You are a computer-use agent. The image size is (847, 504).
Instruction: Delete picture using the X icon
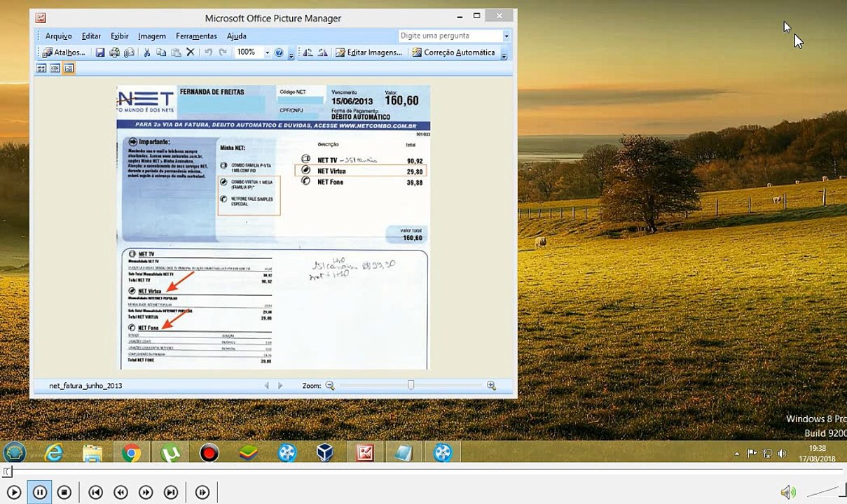click(x=190, y=52)
